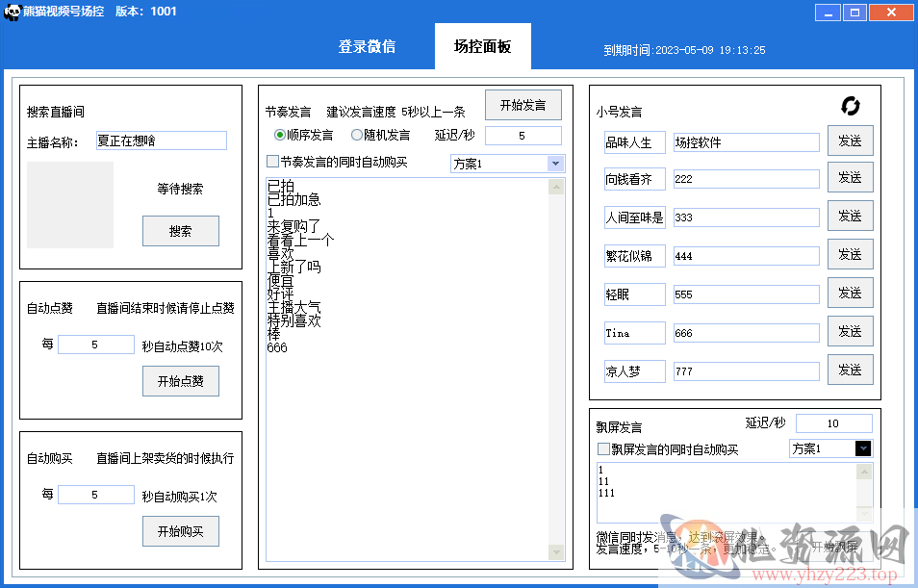Screen dimensions: 918x588
Task: Click account name field 凉人梦
Action: click(x=635, y=371)
